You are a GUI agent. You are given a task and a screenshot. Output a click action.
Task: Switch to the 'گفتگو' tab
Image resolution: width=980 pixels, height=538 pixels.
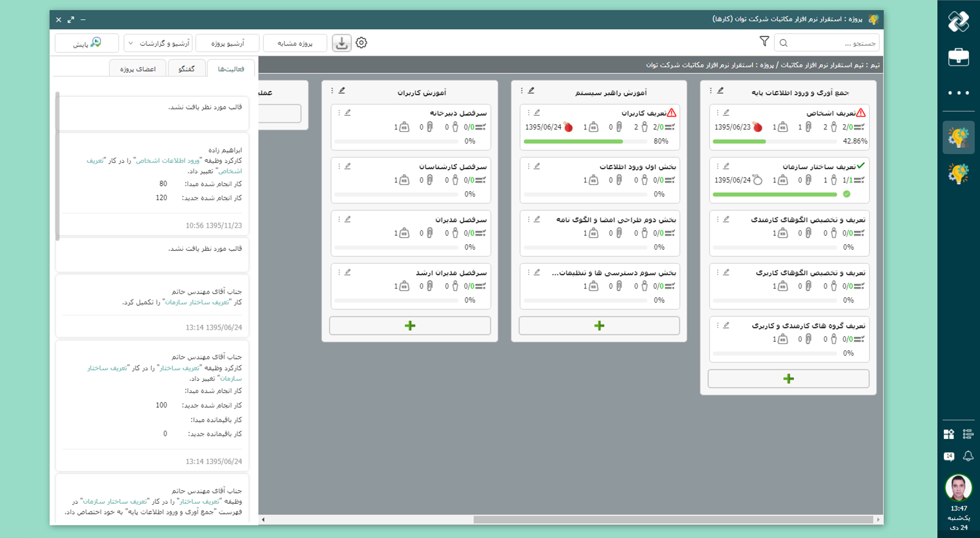tap(186, 69)
